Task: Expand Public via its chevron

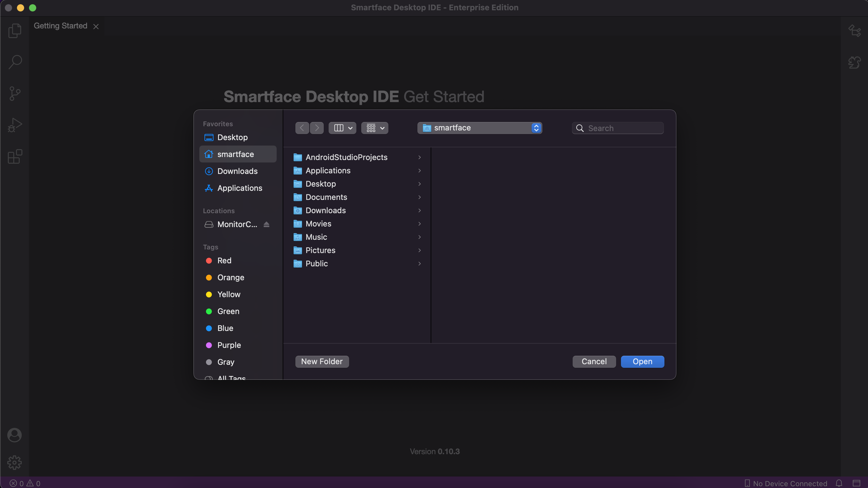Action: 420,264
